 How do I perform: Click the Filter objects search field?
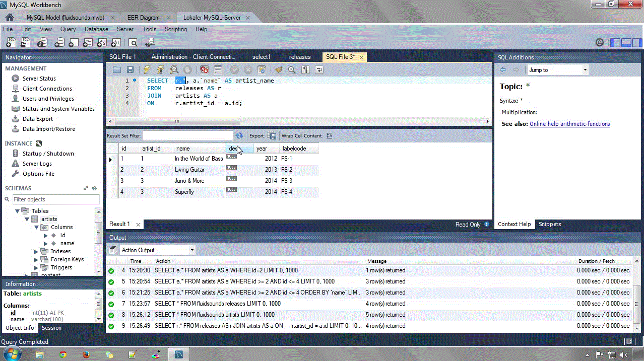[x=54, y=199]
